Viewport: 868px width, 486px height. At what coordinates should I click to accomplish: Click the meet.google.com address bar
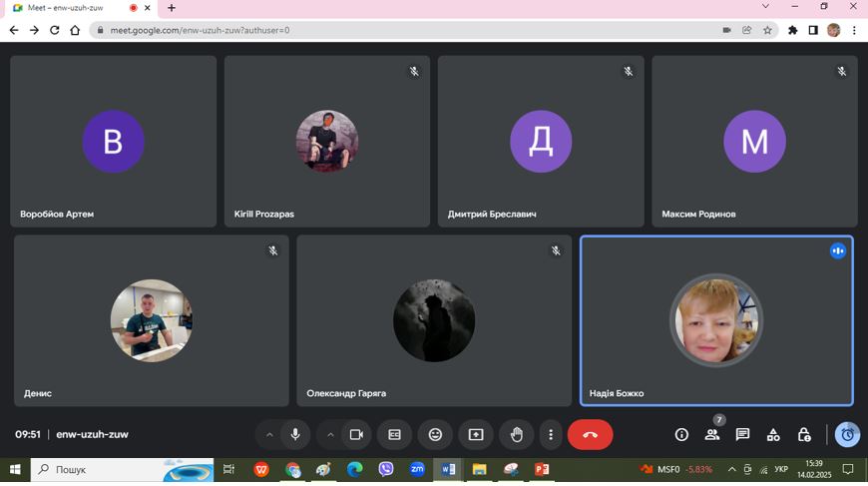[399, 30]
